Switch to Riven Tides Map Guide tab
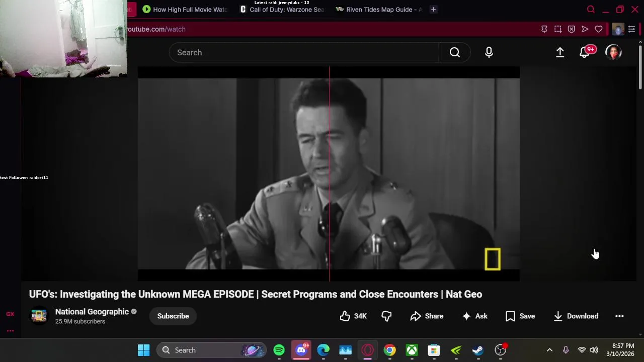This screenshot has height=362, width=644. click(x=378, y=10)
